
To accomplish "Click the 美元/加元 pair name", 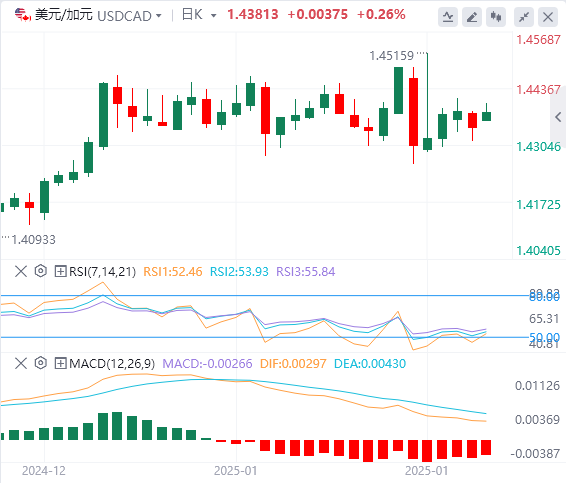I will 64,15.
